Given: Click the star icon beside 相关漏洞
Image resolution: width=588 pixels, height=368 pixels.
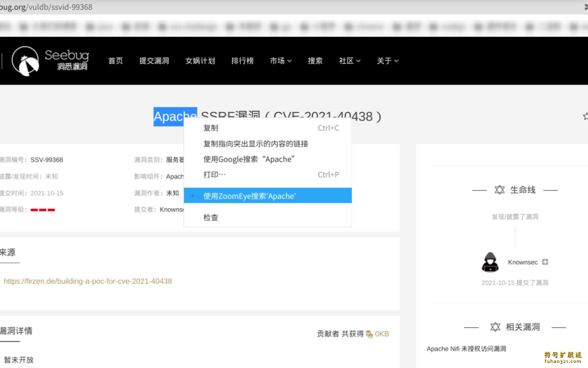Looking at the screenshot, I should pos(495,327).
